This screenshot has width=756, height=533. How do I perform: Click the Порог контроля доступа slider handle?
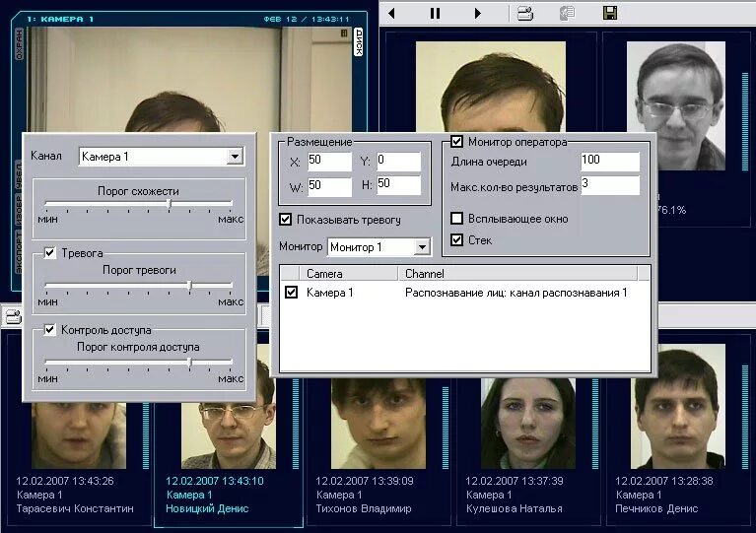click(x=190, y=363)
